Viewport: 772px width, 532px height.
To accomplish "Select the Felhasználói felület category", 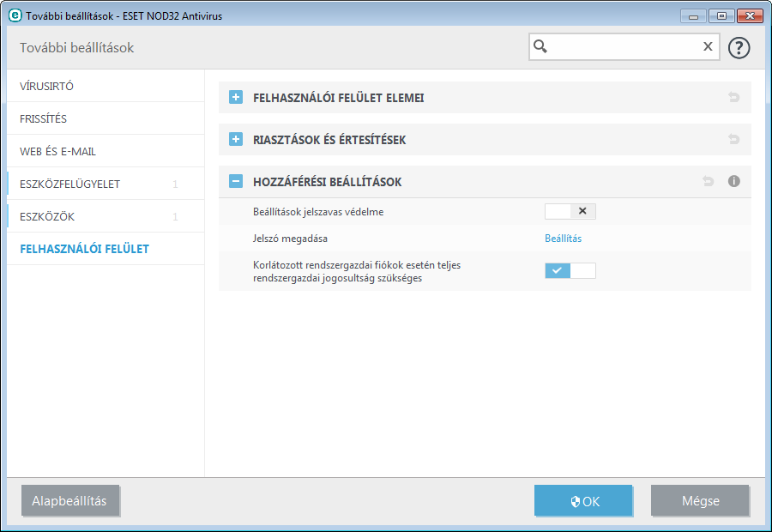I will click(x=106, y=248).
